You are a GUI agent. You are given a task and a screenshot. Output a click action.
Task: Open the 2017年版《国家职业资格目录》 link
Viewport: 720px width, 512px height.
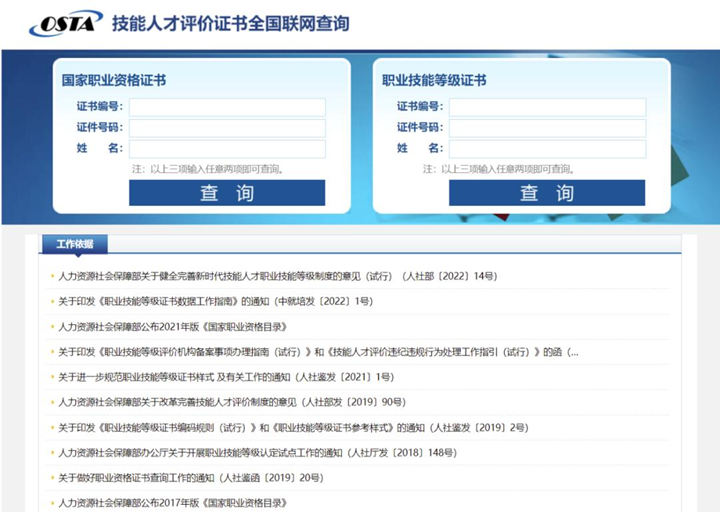point(172,503)
